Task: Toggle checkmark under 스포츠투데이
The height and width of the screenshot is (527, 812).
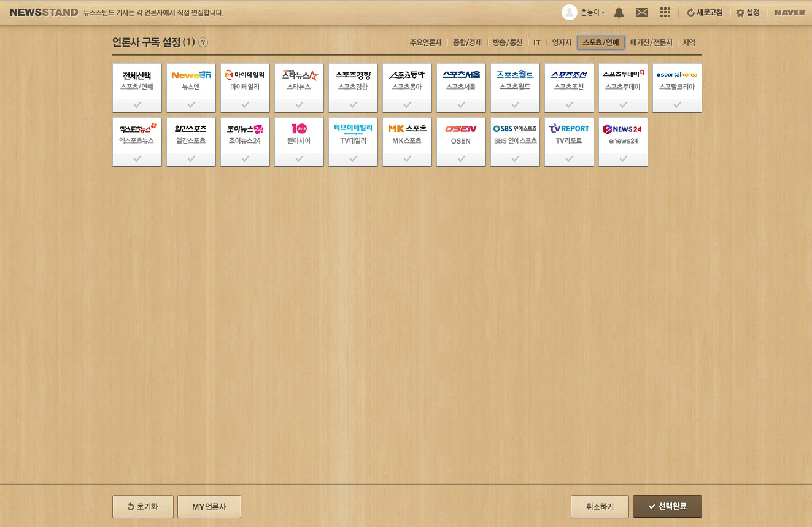Action: click(x=623, y=105)
